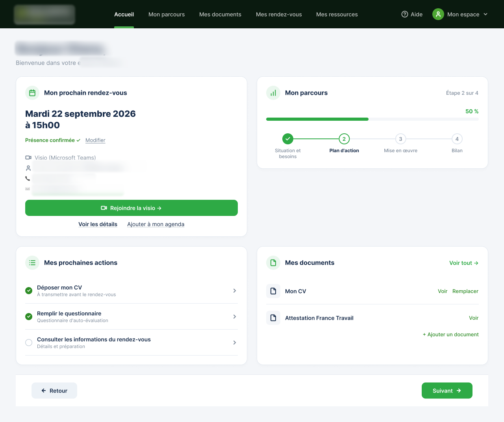Select step 2 Plan d'action marker
This screenshot has width=504, height=422.
pos(344,139)
